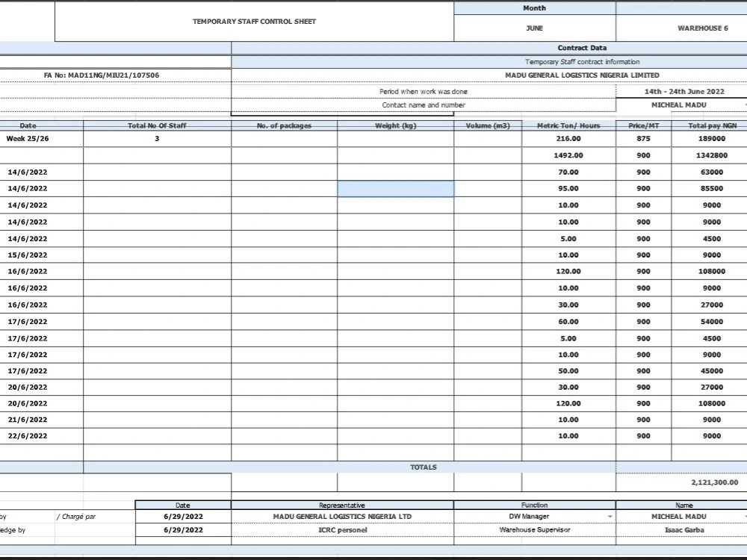Select the 1492.00 metric ton cell
The image size is (747, 560).
tap(568, 155)
